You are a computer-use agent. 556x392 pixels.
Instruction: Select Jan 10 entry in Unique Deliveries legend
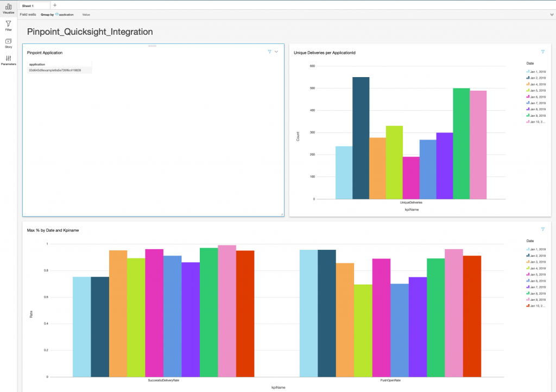(x=536, y=122)
